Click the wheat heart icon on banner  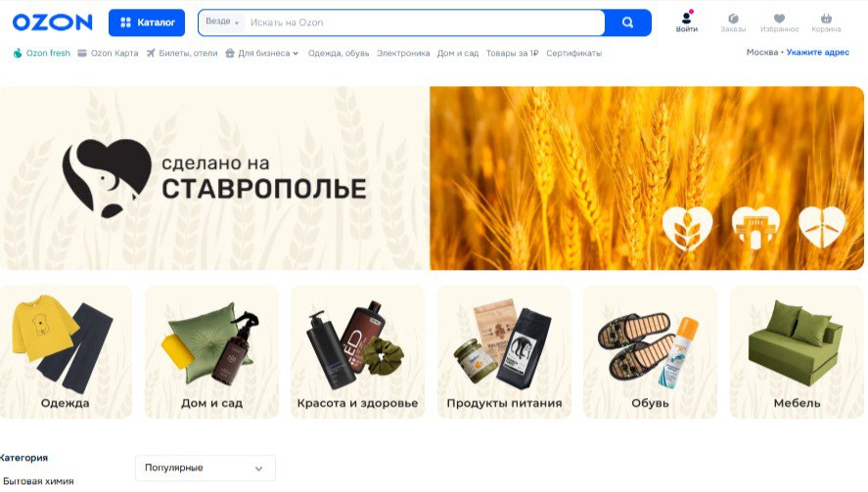[x=687, y=228]
